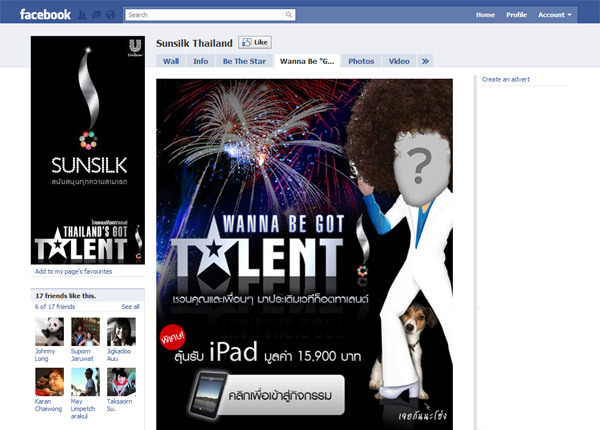Viewport: 600px width, 430px height.
Task: Click the name Suporn Jaruwat
Action: click(x=82, y=355)
